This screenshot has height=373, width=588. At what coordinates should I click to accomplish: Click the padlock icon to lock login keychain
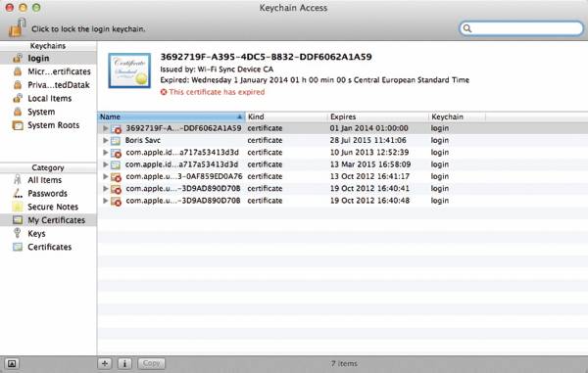[17, 27]
